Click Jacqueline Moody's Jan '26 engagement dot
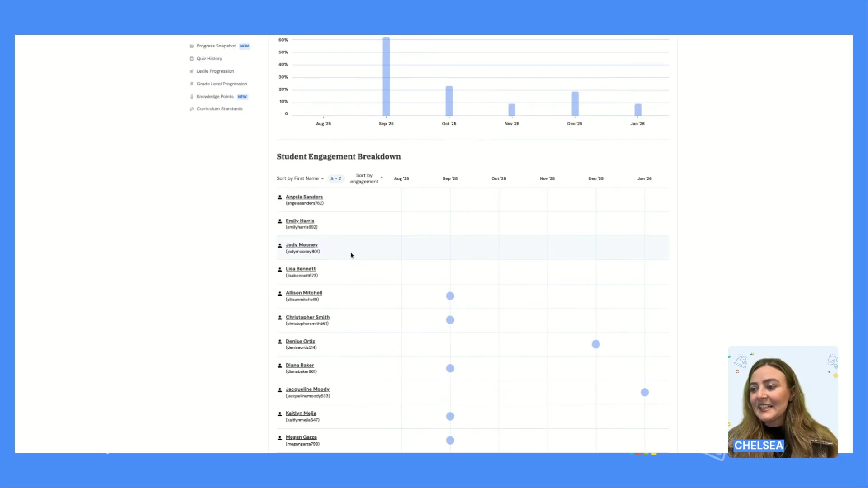Image resolution: width=868 pixels, height=488 pixels. pyautogui.click(x=645, y=392)
